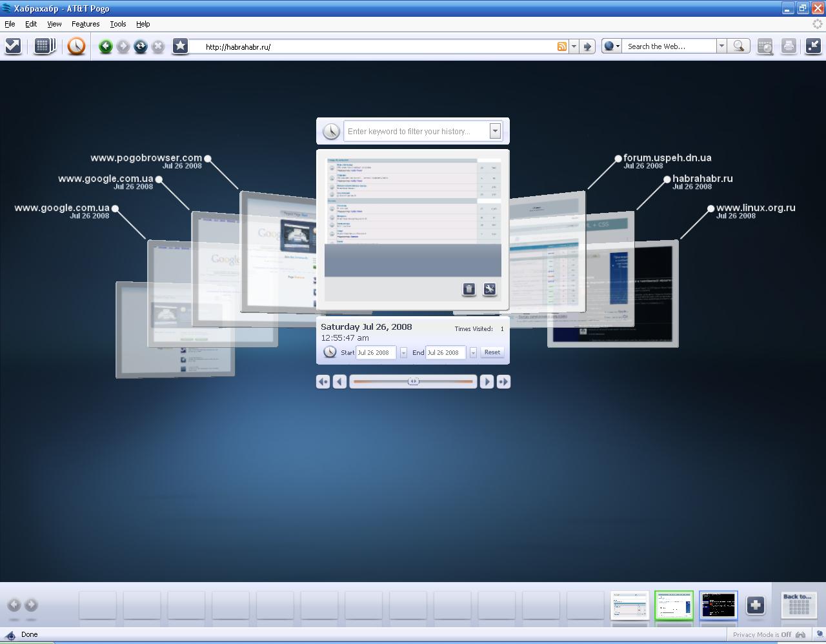Add a new tab with plus button
Image resolution: width=826 pixels, height=644 pixels.
coord(755,605)
